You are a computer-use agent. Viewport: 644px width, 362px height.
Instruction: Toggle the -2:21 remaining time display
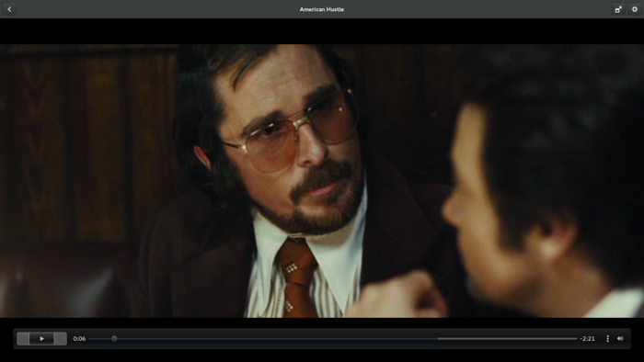pyautogui.click(x=587, y=339)
